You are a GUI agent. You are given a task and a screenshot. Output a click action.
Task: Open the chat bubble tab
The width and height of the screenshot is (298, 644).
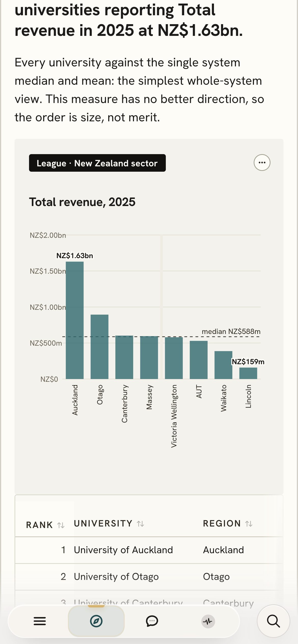point(152,621)
